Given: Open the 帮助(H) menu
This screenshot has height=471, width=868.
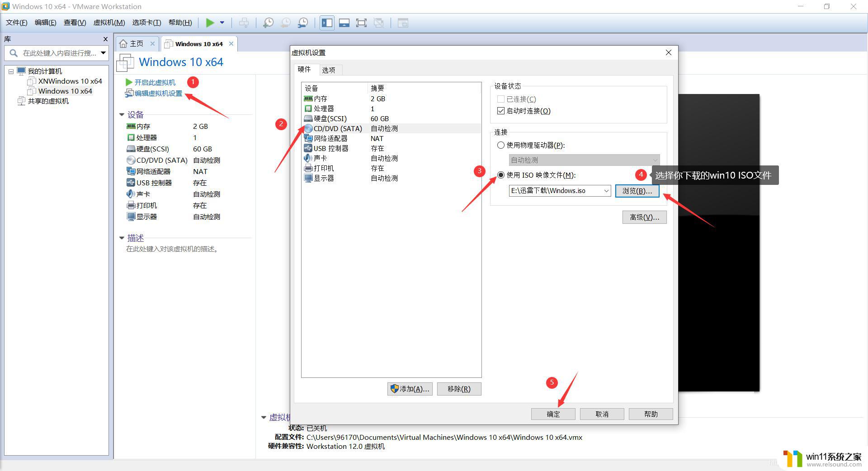Looking at the screenshot, I should (x=180, y=23).
